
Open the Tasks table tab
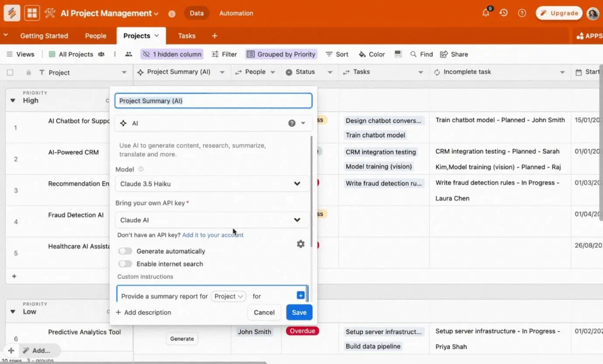point(187,36)
